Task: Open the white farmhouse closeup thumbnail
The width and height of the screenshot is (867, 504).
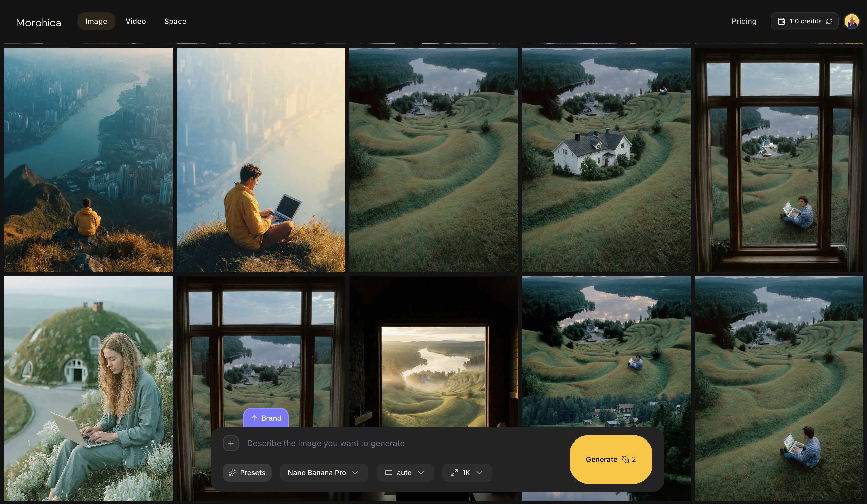Action: click(606, 159)
